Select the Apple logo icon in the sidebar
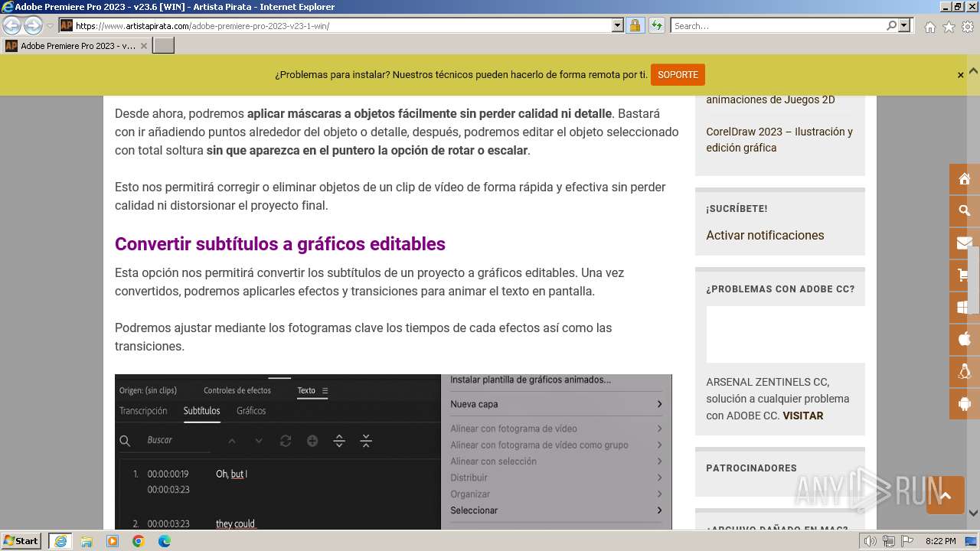The height and width of the screenshot is (551, 980). 964,339
